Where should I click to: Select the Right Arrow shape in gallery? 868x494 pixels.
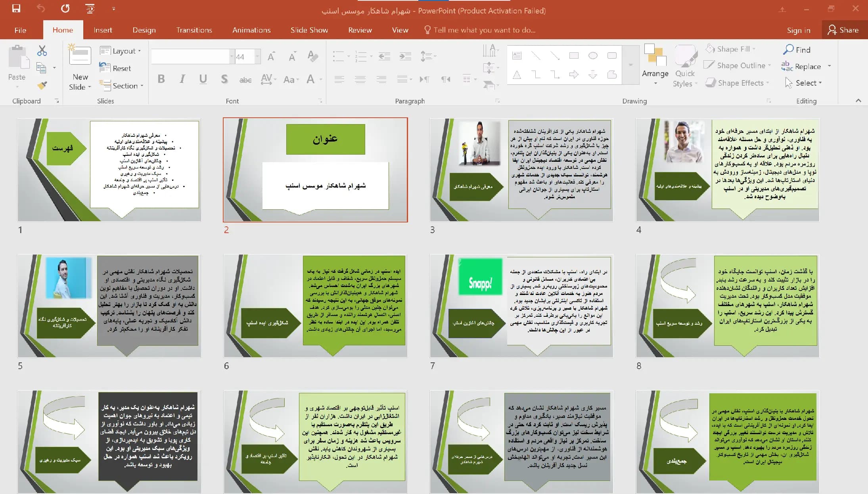574,74
